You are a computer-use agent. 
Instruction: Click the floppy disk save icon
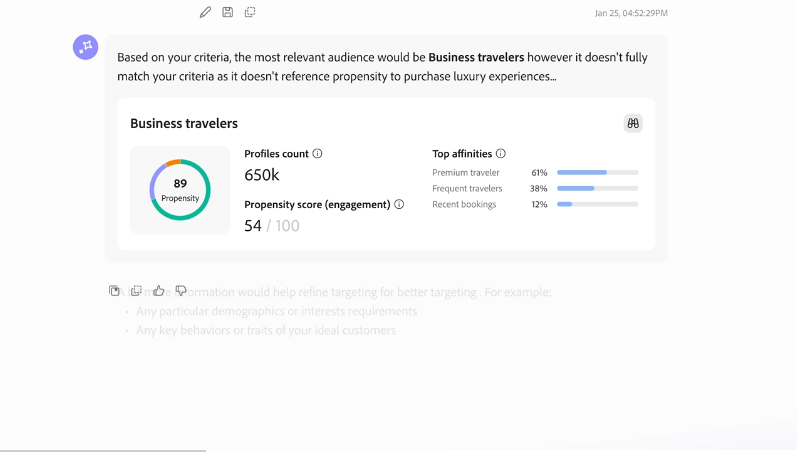click(228, 12)
